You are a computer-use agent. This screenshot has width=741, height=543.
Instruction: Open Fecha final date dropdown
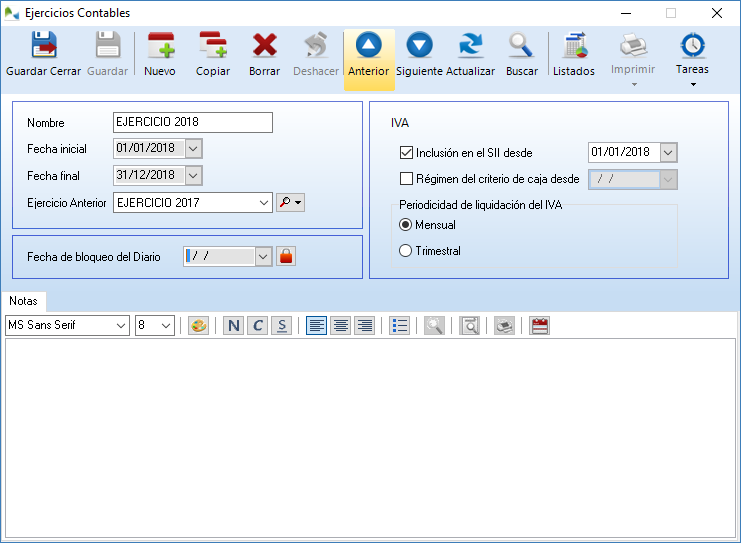[x=193, y=175]
